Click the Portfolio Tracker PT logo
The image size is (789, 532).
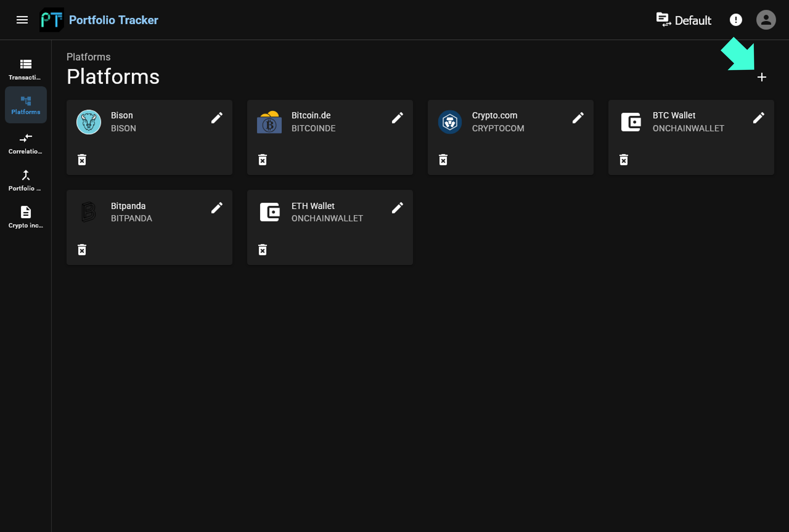52,20
